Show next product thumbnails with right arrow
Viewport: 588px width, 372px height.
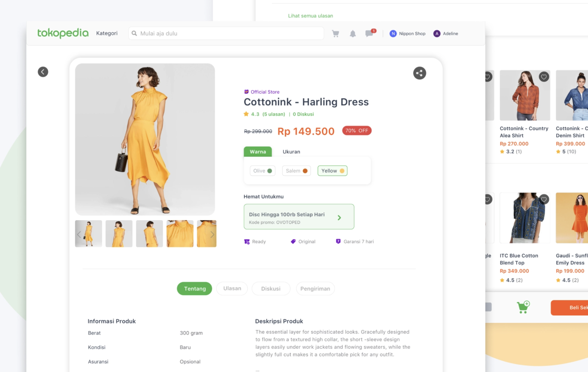[212, 234]
